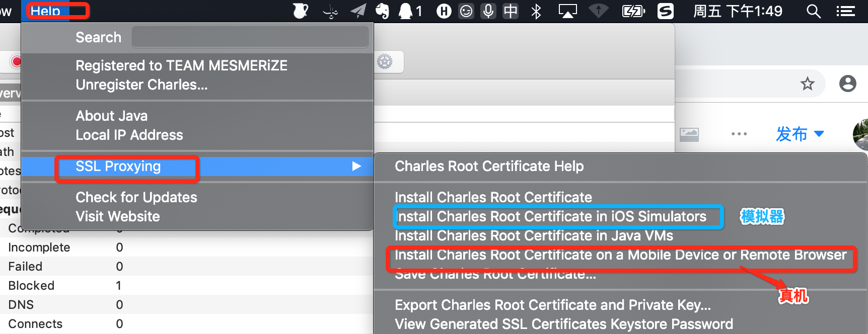
Task: Click the smiley face menu bar icon
Action: (466, 11)
